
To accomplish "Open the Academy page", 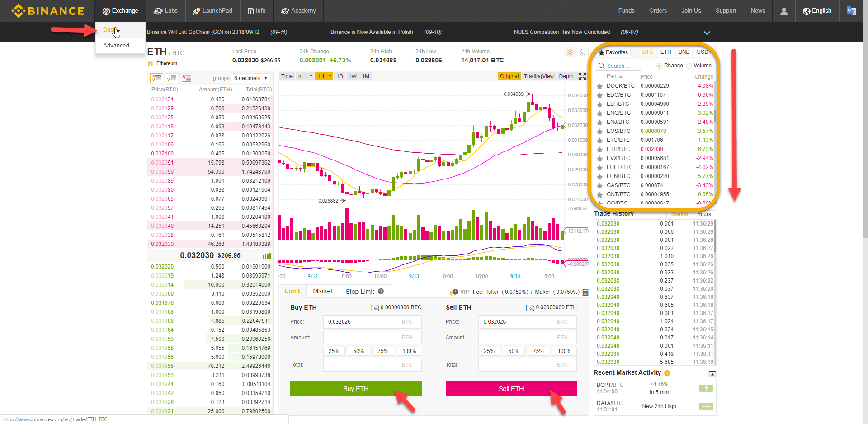I will (x=298, y=11).
